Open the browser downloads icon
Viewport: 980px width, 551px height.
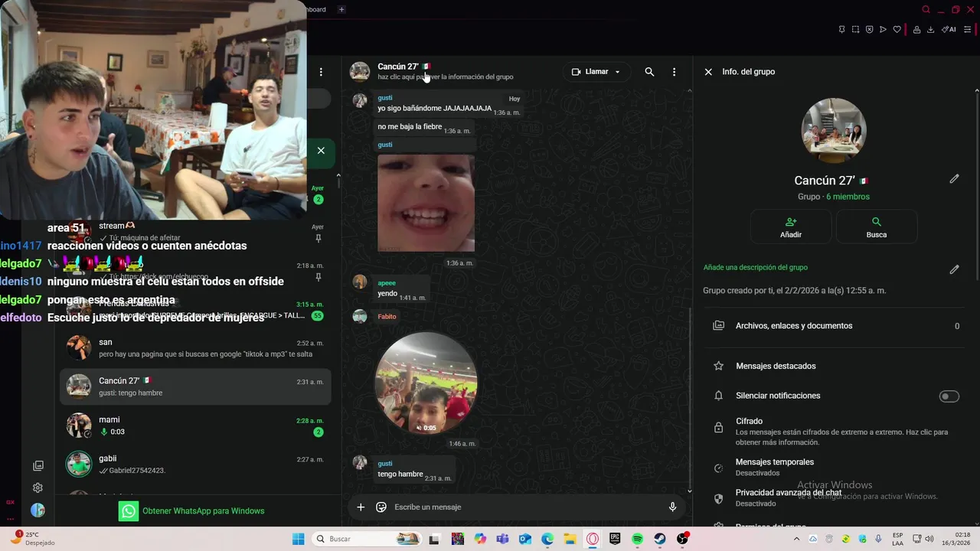click(x=930, y=30)
